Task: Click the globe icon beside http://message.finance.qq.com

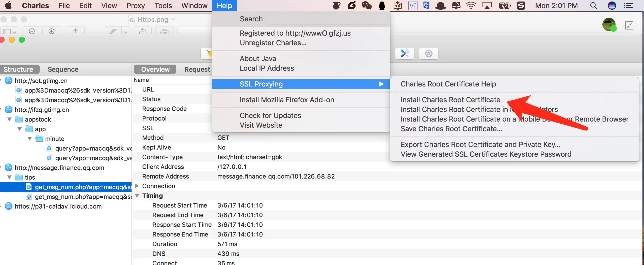Action: [x=9, y=168]
